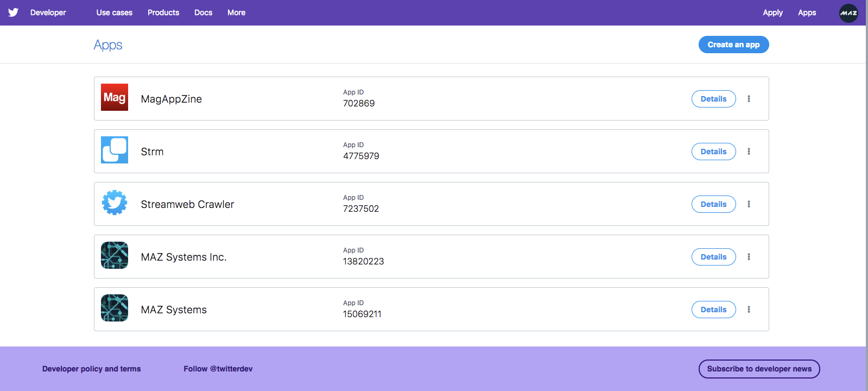Screen dimensions: 868x391
Task: Select App ID 702869
Action: [359, 103]
